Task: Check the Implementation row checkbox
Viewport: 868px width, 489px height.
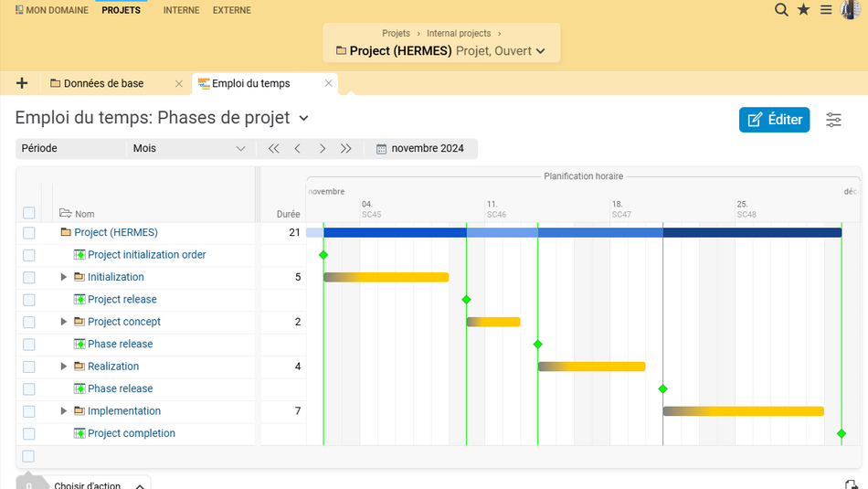Action: coord(29,411)
